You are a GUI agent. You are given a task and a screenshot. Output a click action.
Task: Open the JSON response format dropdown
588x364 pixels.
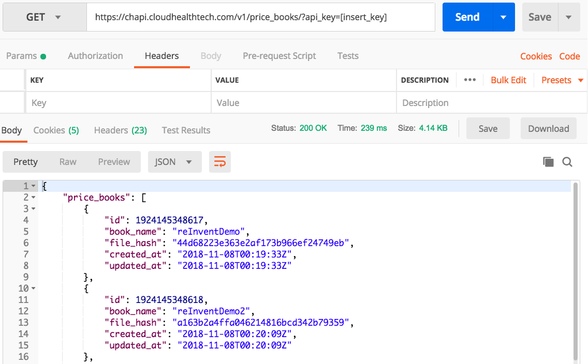pyautogui.click(x=174, y=161)
